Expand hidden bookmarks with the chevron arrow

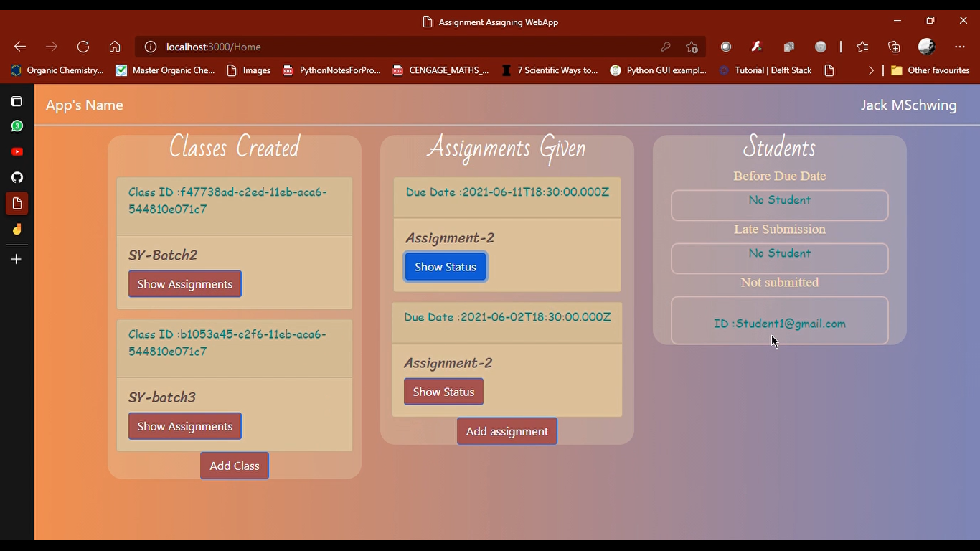click(x=870, y=70)
